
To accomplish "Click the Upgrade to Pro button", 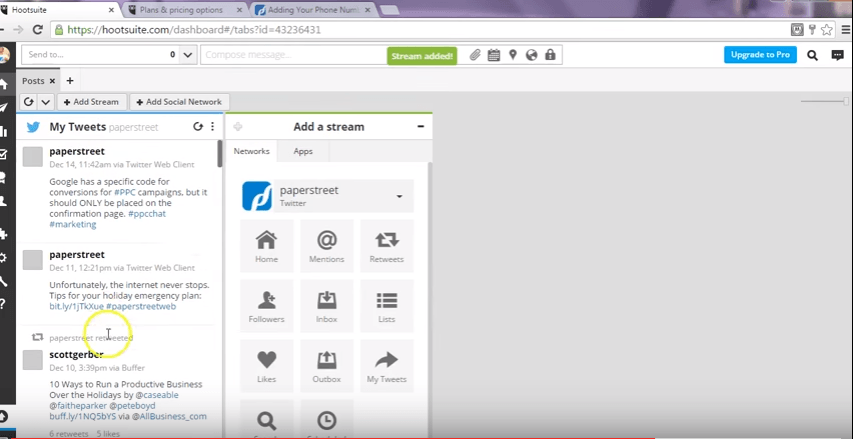I will [x=760, y=54].
